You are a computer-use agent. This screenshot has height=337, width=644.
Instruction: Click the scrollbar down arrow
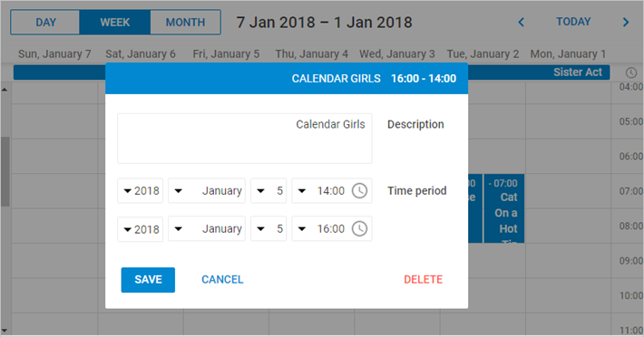point(5,330)
